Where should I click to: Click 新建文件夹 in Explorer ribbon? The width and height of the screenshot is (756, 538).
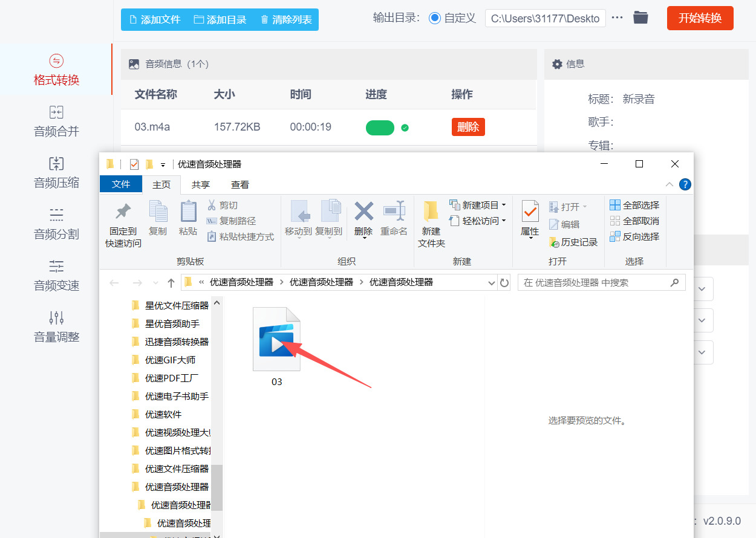431,224
